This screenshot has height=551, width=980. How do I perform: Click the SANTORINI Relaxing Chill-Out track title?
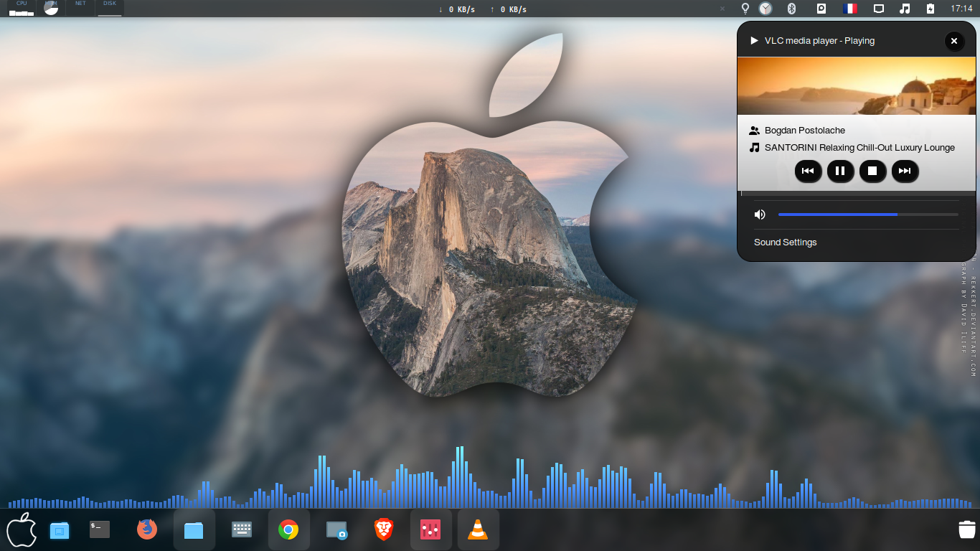pos(859,148)
